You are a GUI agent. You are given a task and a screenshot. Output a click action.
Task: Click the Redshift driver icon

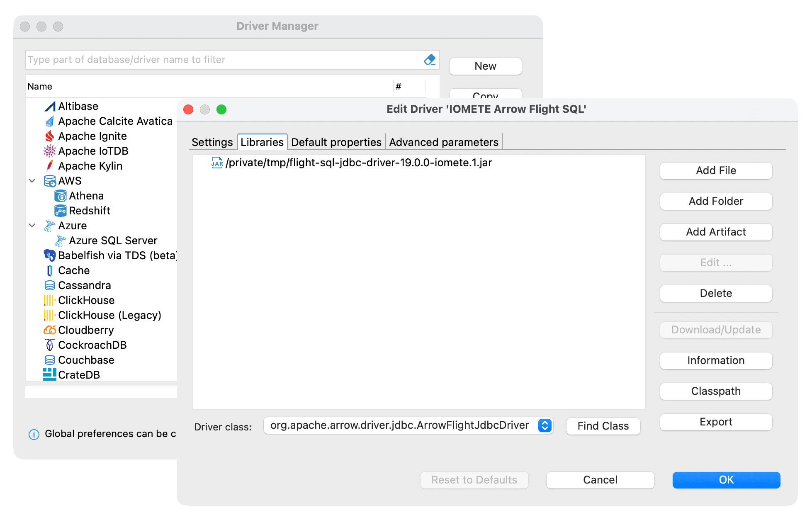pyautogui.click(x=61, y=211)
